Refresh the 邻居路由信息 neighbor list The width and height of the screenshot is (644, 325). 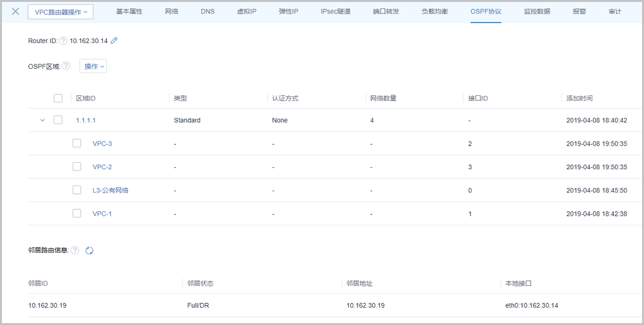(90, 250)
